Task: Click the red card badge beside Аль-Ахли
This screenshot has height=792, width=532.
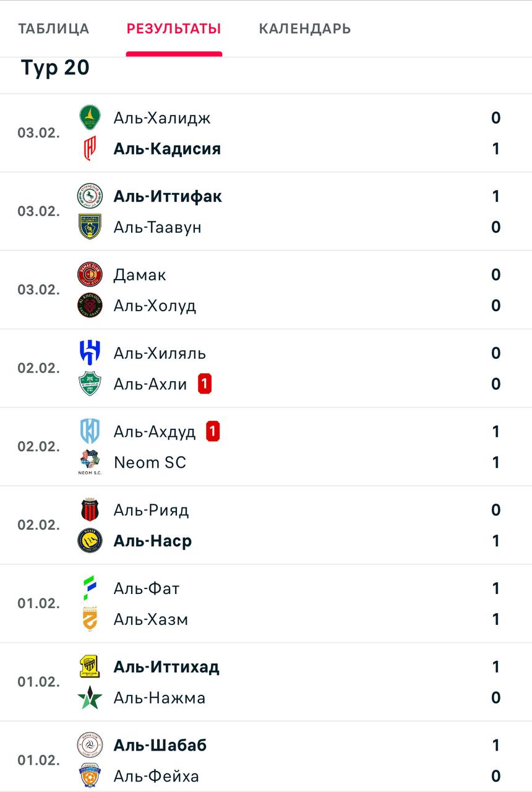Action: pos(205,384)
